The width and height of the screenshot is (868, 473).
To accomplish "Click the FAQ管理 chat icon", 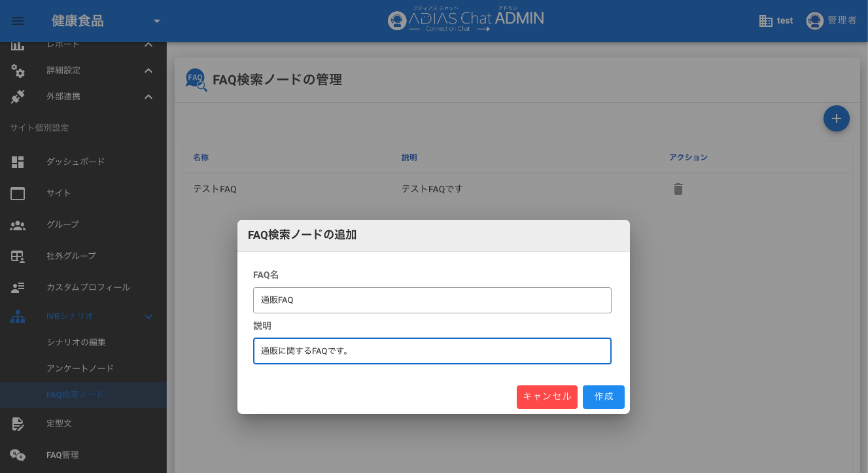I will click(18, 455).
